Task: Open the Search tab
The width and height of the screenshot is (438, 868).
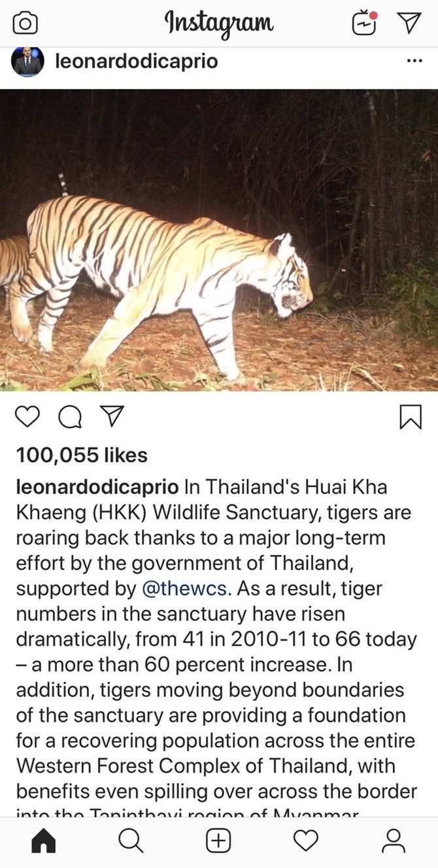Action: (131, 841)
